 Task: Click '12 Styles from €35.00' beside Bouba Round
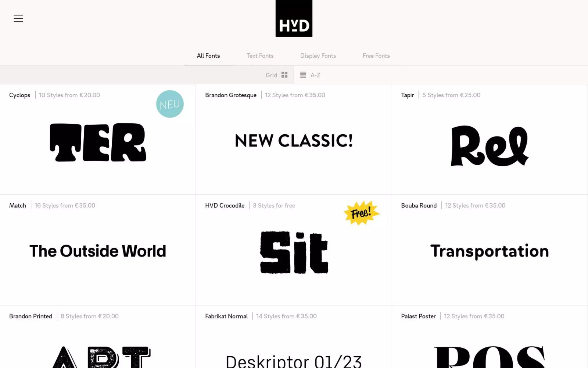pyautogui.click(x=475, y=206)
